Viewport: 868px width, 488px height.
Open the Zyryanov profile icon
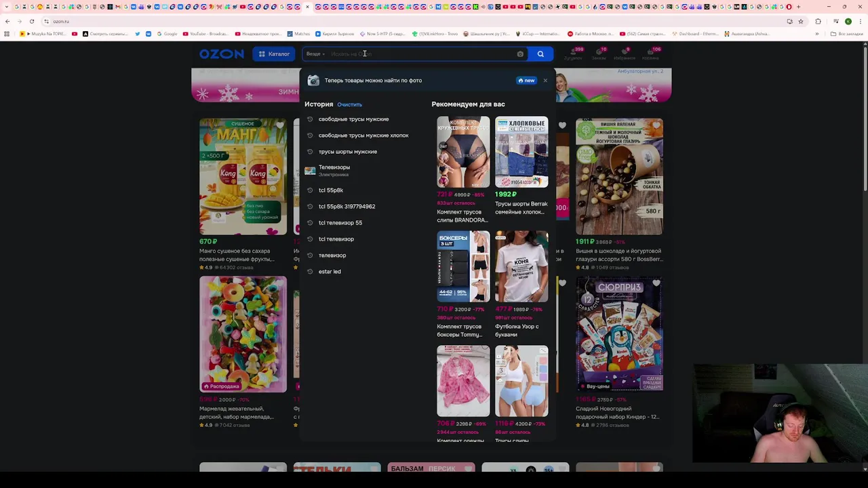pyautogui.click(x=574, y=54)
